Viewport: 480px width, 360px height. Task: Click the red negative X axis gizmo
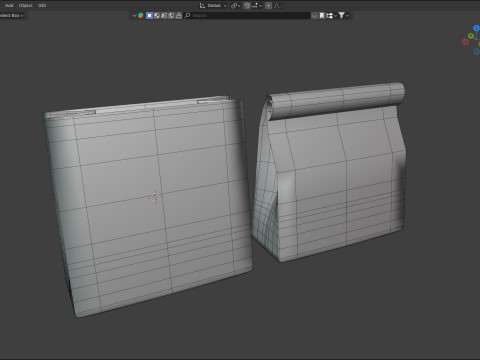[465, 42]
